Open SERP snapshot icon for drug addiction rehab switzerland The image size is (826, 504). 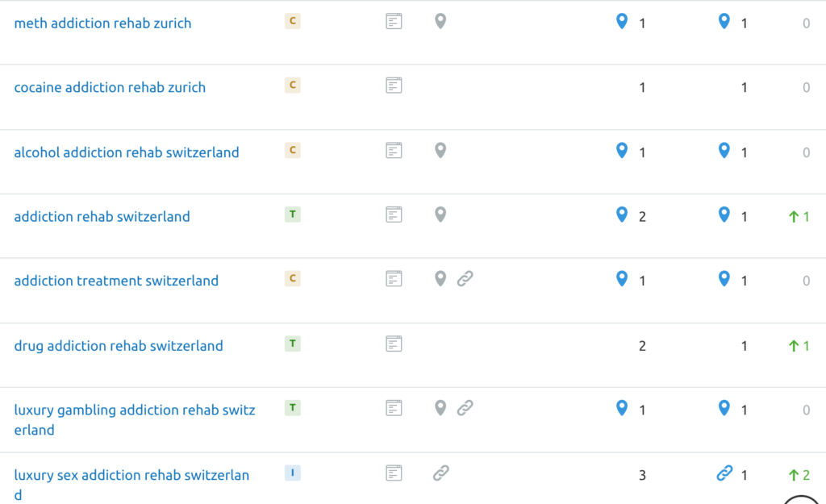coord(394,344)
